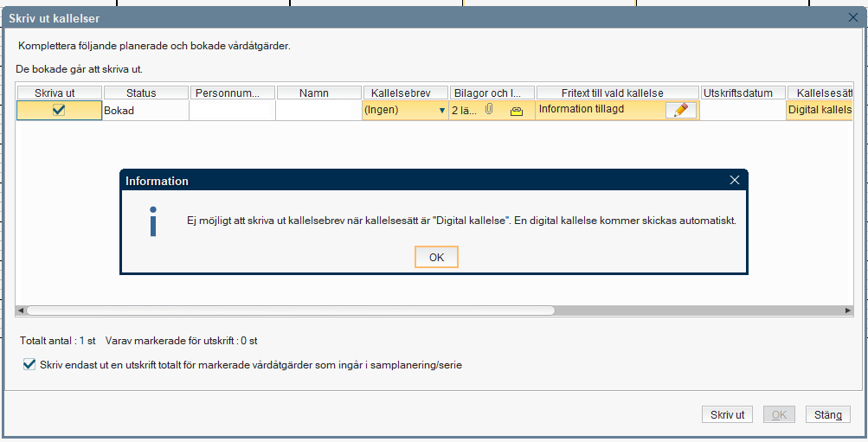The height and width of the screenshot is (442, 868).
Task: Close the Skriv ut kallelser window
Action: 853,17
